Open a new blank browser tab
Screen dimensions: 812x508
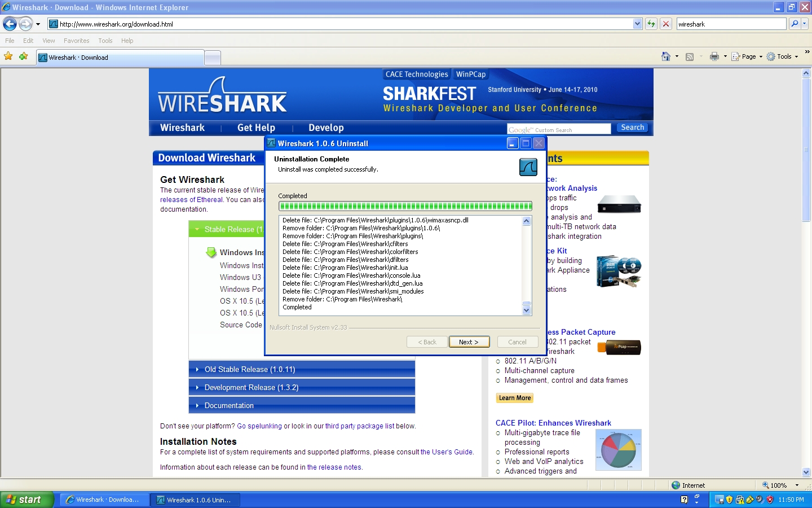click(x=213, y=58)
